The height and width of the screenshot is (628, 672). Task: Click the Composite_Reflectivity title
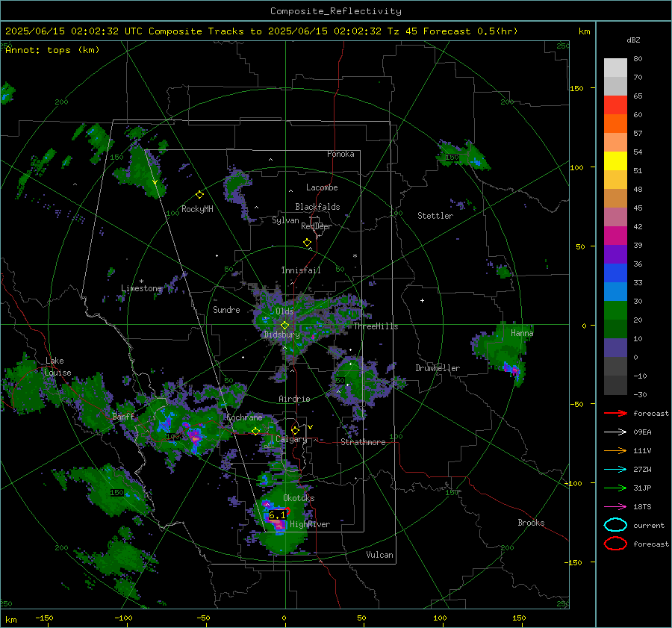pyautogui.click(x=336, y=11)
